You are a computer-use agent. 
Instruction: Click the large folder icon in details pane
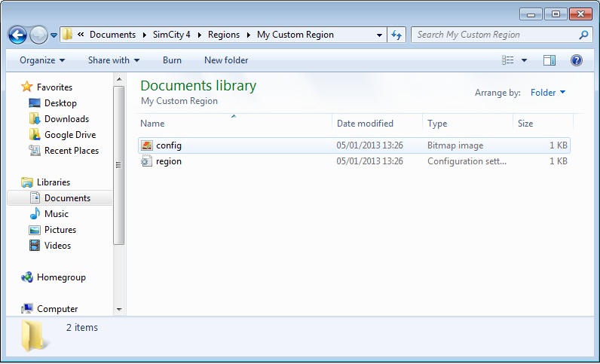click(34, 336)
